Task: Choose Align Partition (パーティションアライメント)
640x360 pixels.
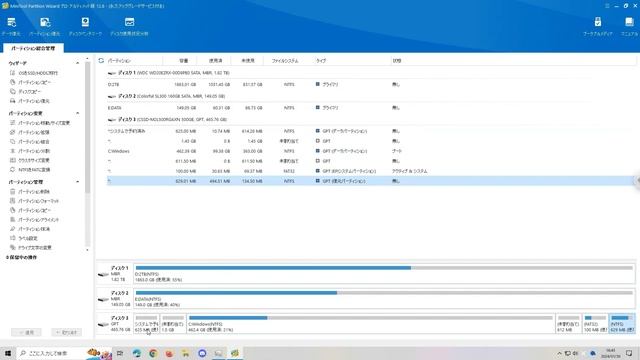Action: [x=38, y=220]
